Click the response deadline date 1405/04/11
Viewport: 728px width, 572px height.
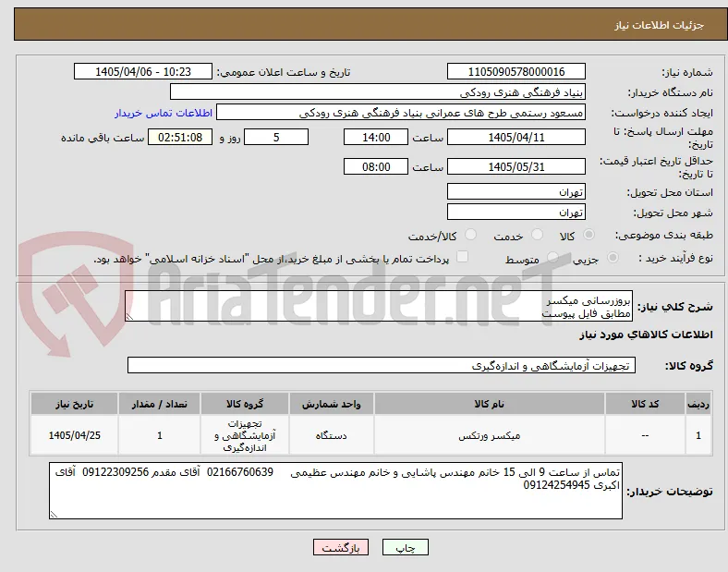click(x=516, y=138)
